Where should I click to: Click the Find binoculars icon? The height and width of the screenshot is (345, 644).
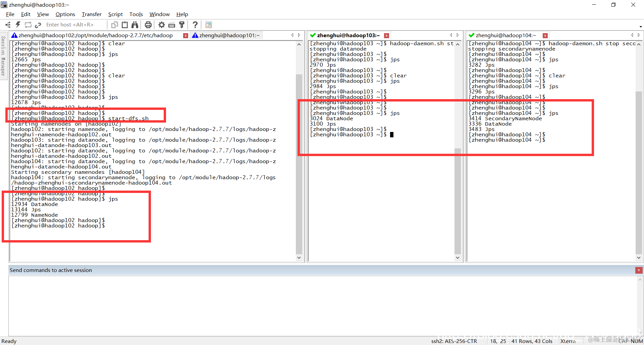[135, 25]
